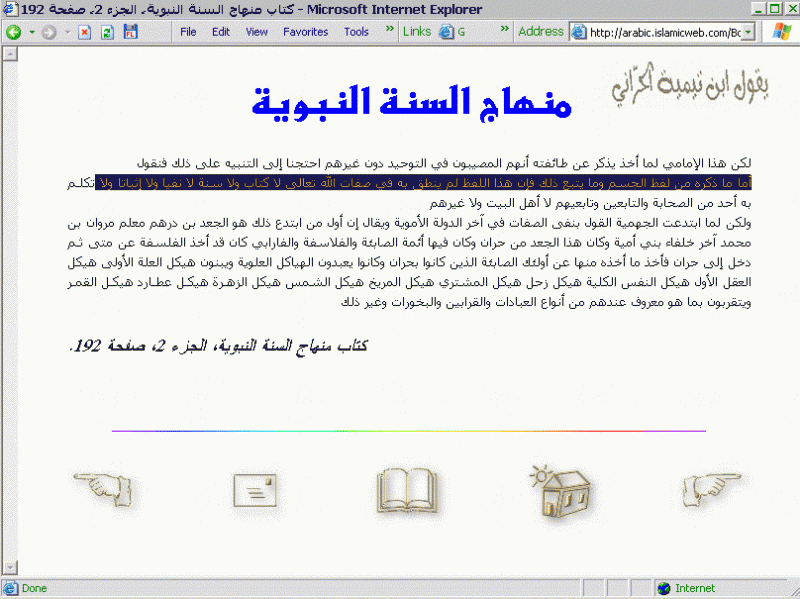This screenshot has width=800, height=599.
Task: Click the right pointing hand icon
Action: coord(713,489)
